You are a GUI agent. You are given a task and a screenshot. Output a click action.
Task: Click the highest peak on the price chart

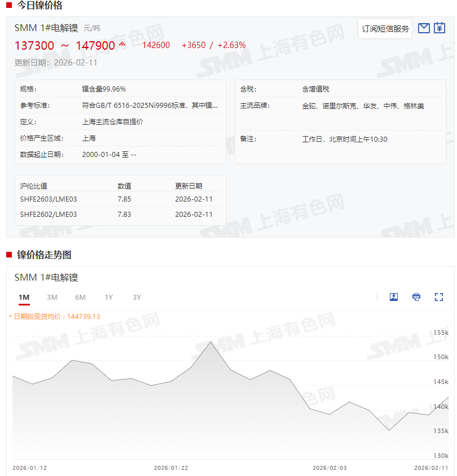(x=210, y=342)
